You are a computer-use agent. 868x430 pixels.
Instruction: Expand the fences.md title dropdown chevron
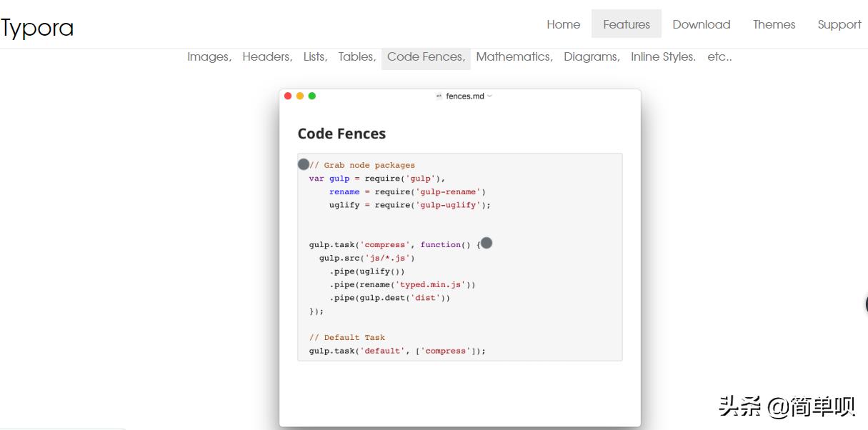[x=490, y=96]
